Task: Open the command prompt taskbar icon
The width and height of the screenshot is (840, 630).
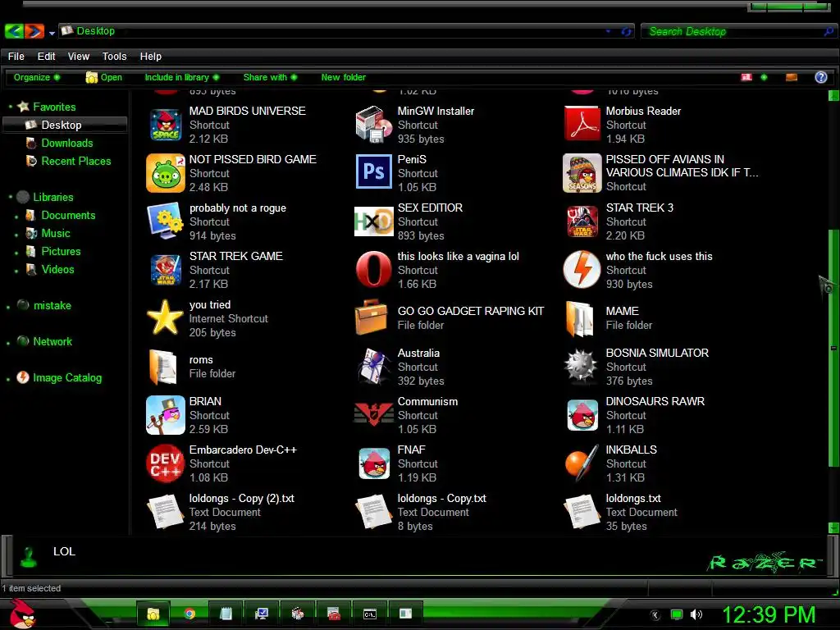Action: point(370,614)
